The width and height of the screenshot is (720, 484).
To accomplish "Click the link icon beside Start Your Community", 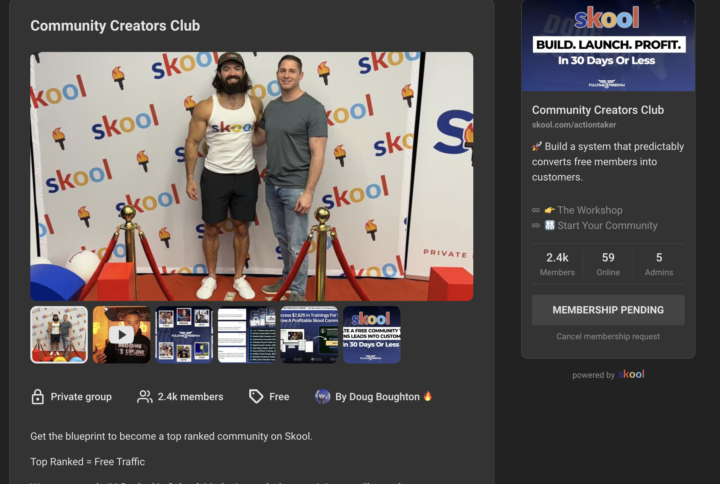I will [x=535, y=225].
